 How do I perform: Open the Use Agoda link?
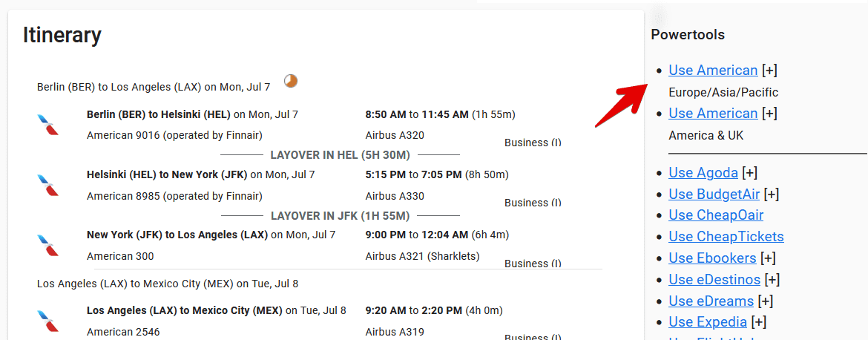click(x=703, y=173)
